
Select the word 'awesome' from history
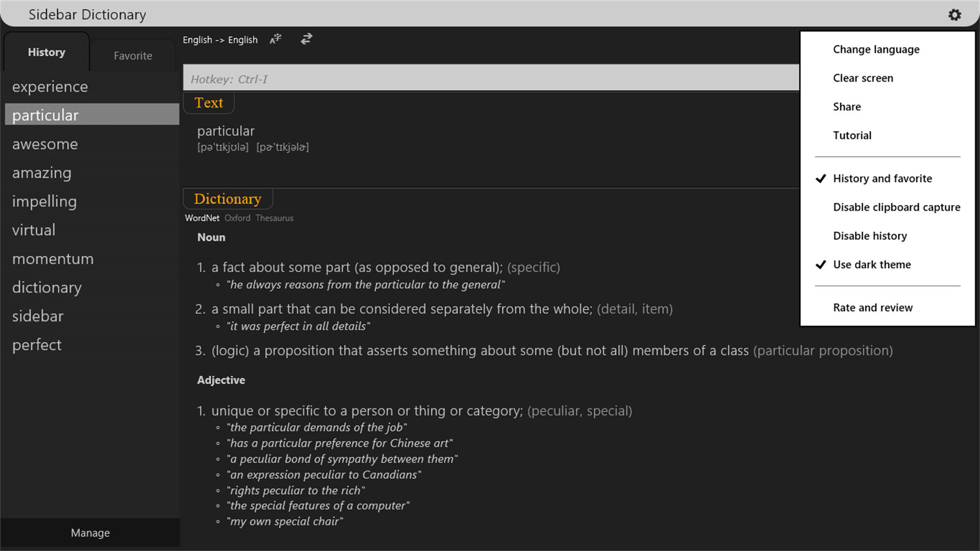(x=45, y=143)
